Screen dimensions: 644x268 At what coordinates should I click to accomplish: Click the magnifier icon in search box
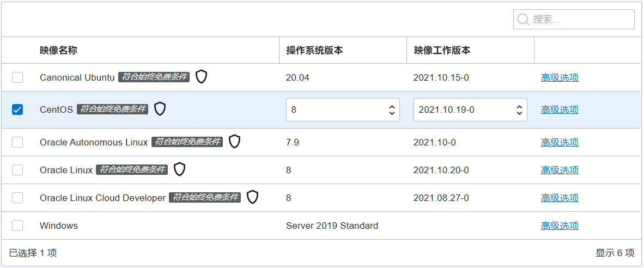[523, 19]
